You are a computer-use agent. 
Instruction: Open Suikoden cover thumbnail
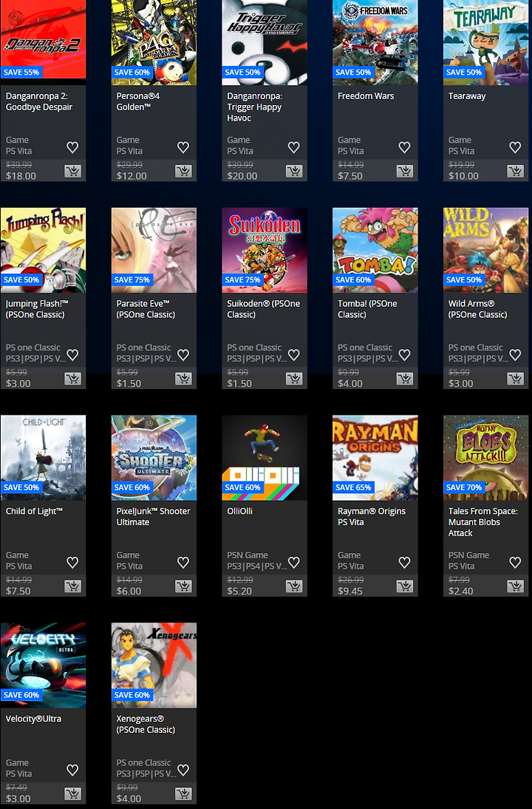[x=265, y=250]
